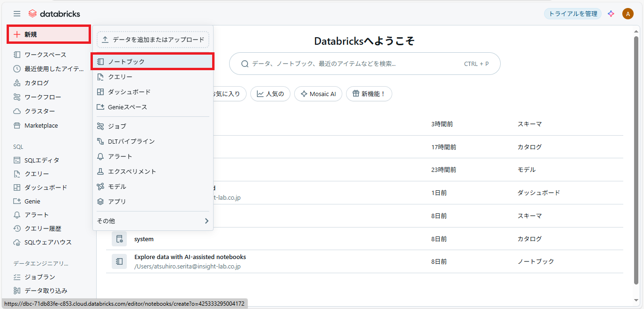
Task: Click the scroll up arrow
Action: coord(637,31)
